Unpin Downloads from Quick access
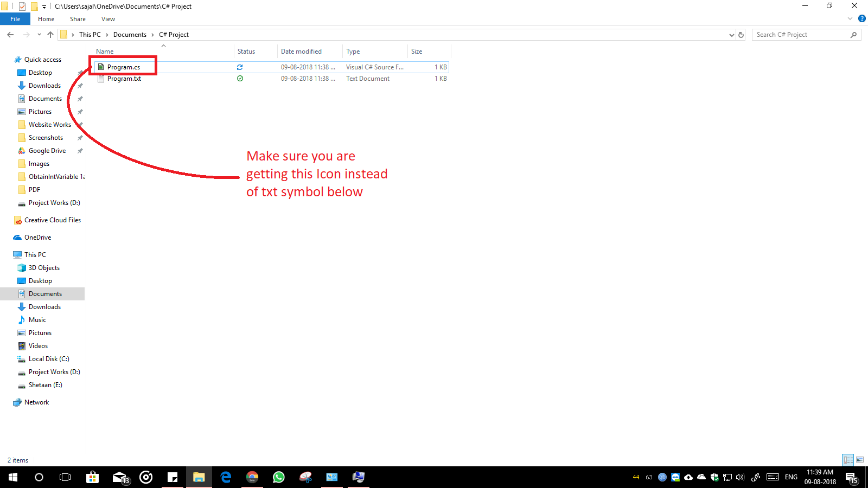 point(79,85)
